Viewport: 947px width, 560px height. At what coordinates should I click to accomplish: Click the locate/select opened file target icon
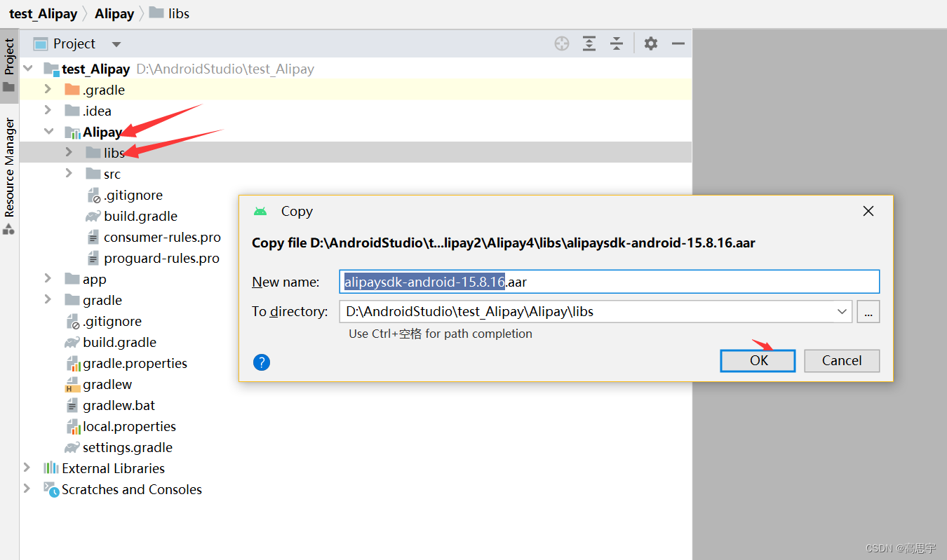pos(562,43)
